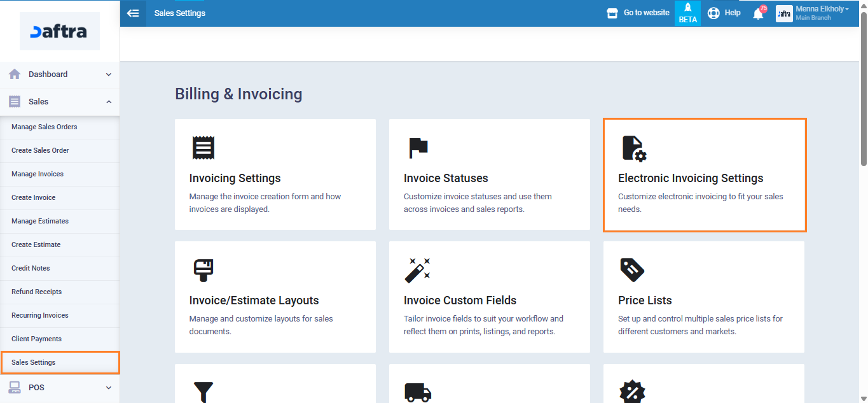The image size is (868, 403).
Task: Select Credit Notes from sidebar
Action: point(31,268)
